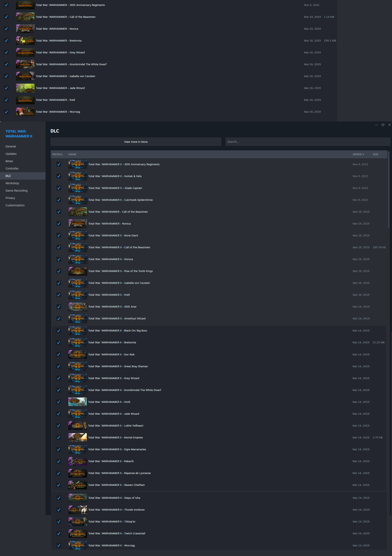Disable the Tretch Craventail DLC checkbox
392x556 pixels.
point(59,533)
